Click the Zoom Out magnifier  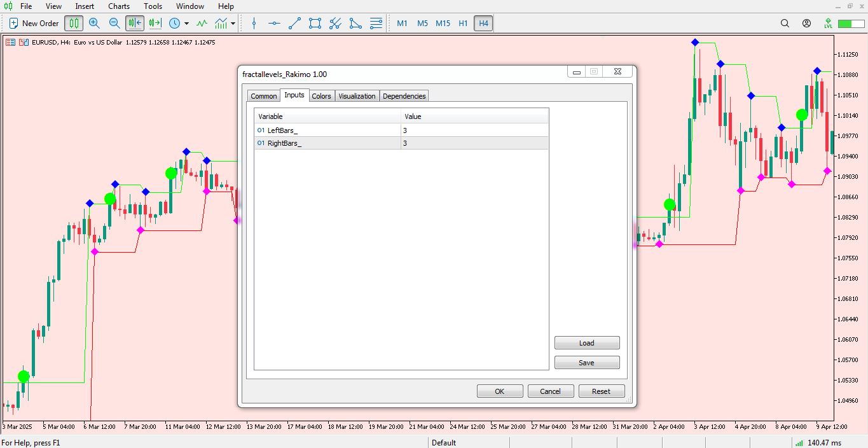(x=114, y=24)
